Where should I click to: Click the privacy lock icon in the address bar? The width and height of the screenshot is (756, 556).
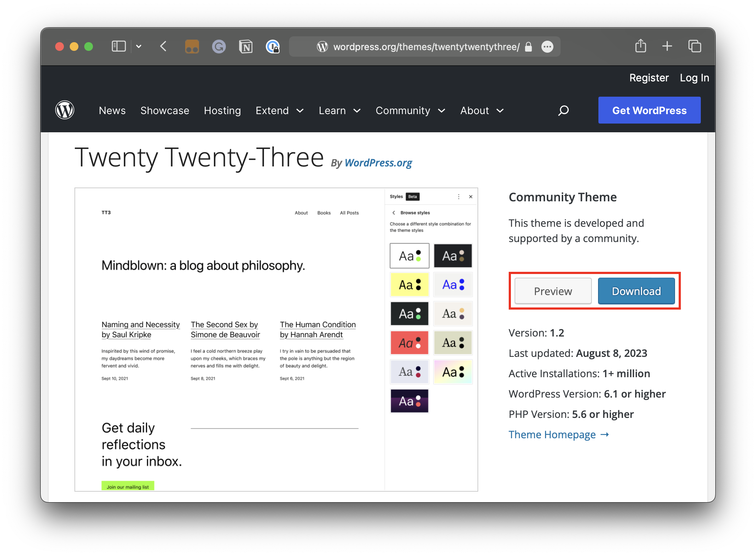pyautogui.click(x=529, y=47)
